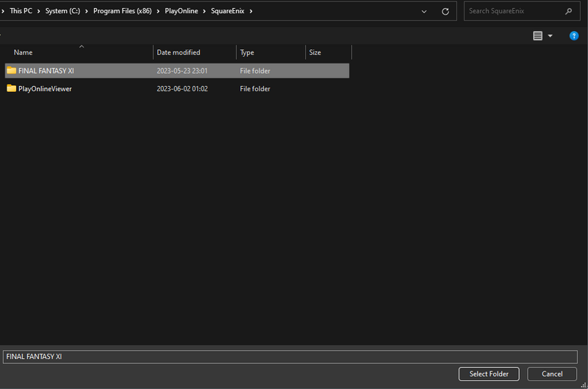Viewport: 588px width, 389px height.
Task: Click the Select Folder button
Action: point(489,374)
